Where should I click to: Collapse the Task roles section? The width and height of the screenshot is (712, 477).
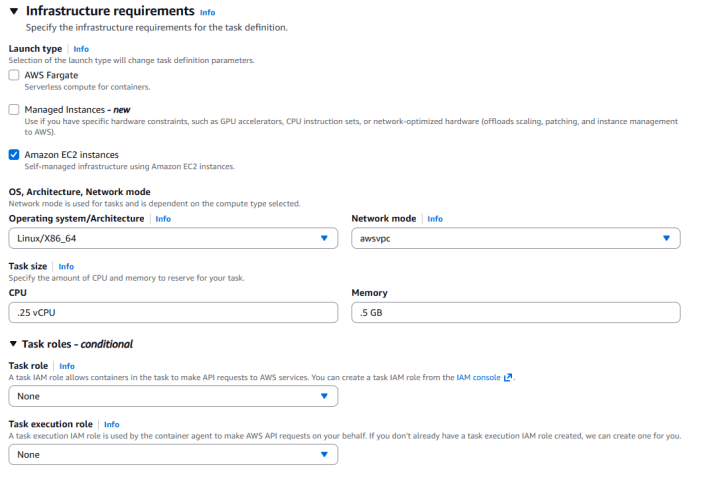pyautogui.click(x=13, y=344)
